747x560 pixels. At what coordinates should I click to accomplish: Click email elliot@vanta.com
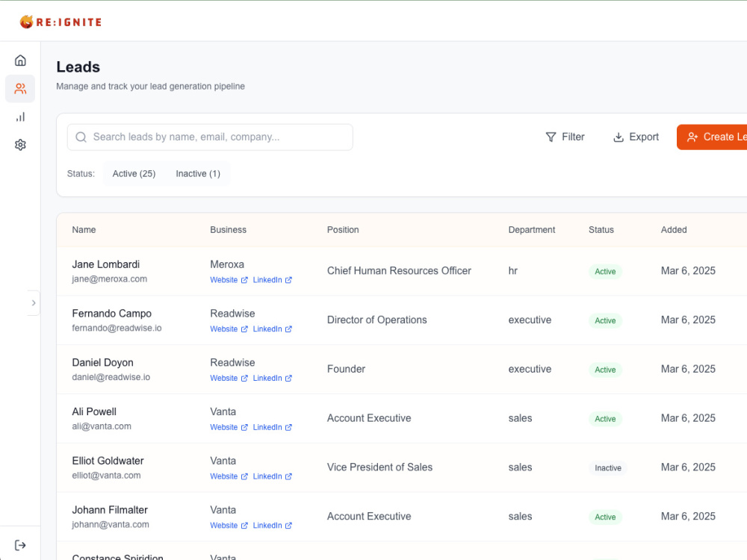[106, 475]
